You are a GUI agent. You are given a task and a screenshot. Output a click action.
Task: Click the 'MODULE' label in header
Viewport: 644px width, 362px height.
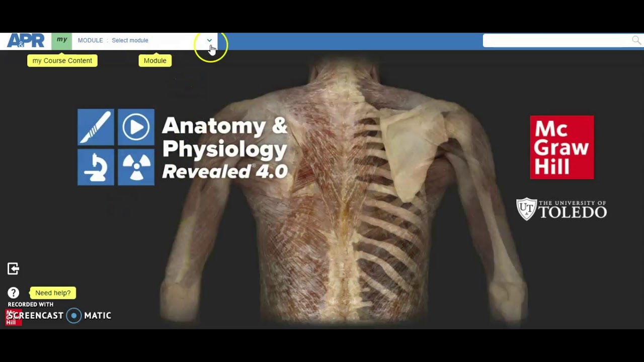[90, 40]
